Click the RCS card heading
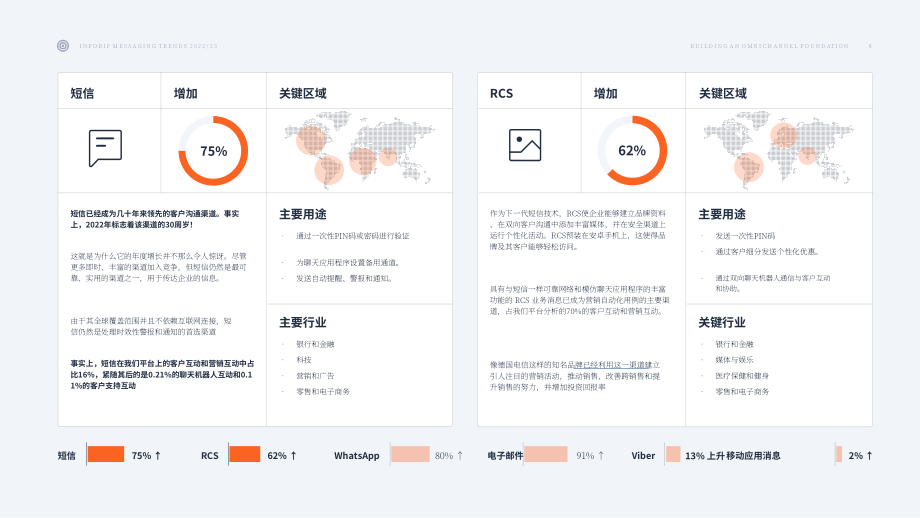Viewport: 920px width, 518px height. click(501, 93)
